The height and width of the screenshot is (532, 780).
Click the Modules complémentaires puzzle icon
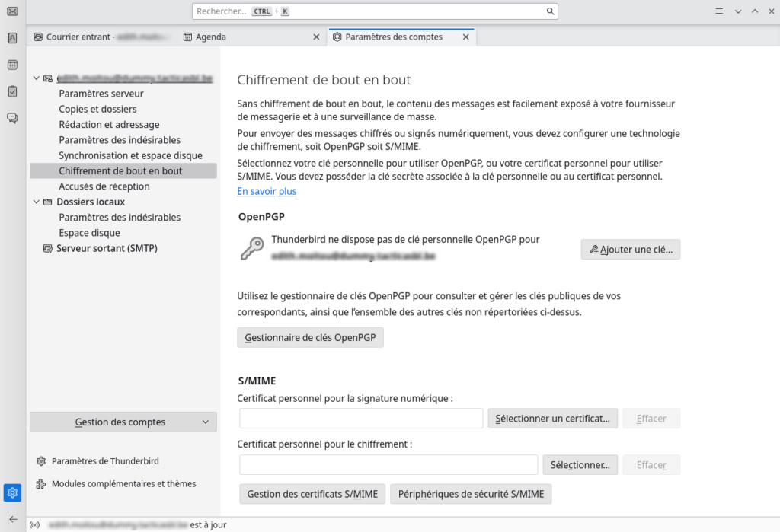41,484
